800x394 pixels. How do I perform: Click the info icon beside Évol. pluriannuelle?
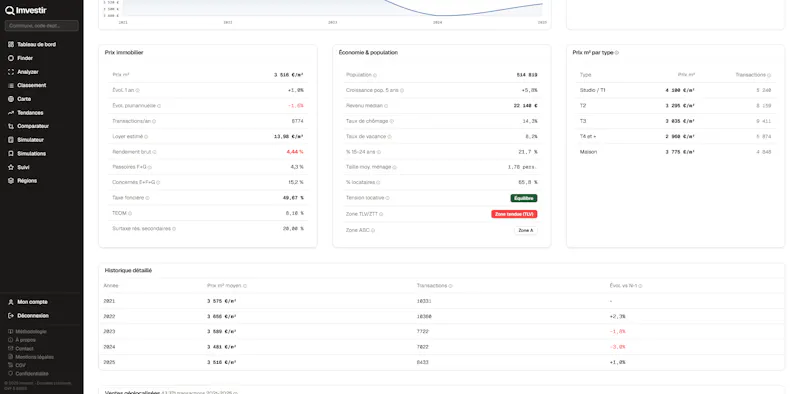[159, 106]
